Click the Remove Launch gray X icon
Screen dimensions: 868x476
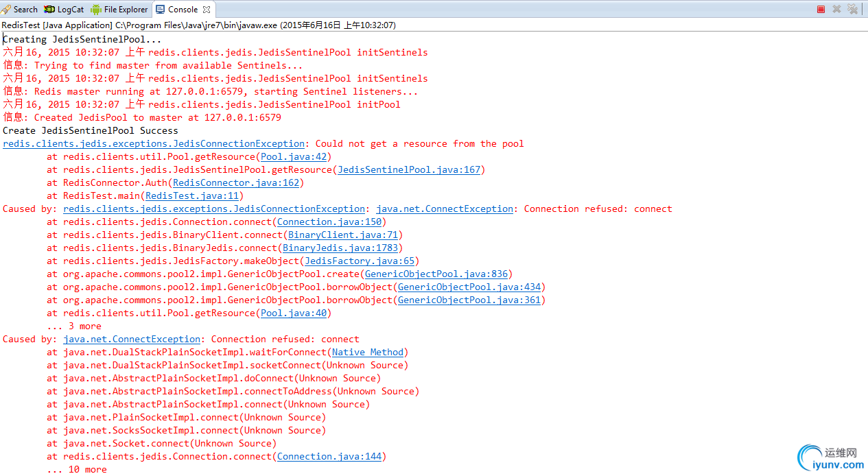[x=836, y=9]
